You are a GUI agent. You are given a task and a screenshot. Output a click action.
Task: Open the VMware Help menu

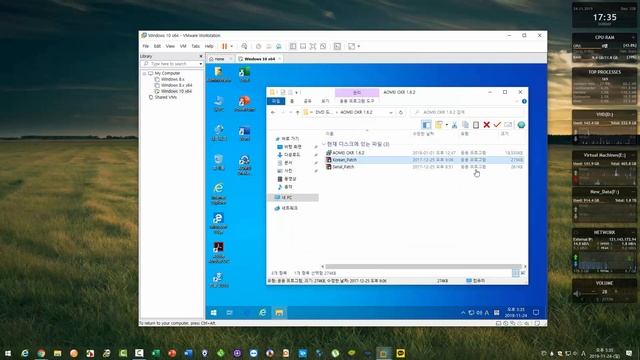pyautogui.click(x=209, y=47)
